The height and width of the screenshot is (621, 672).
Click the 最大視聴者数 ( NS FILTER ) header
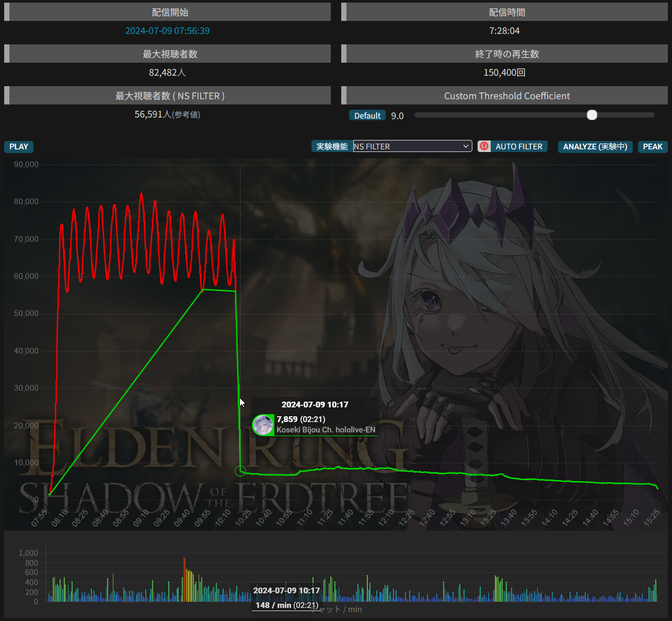click(x=167, y=96)
